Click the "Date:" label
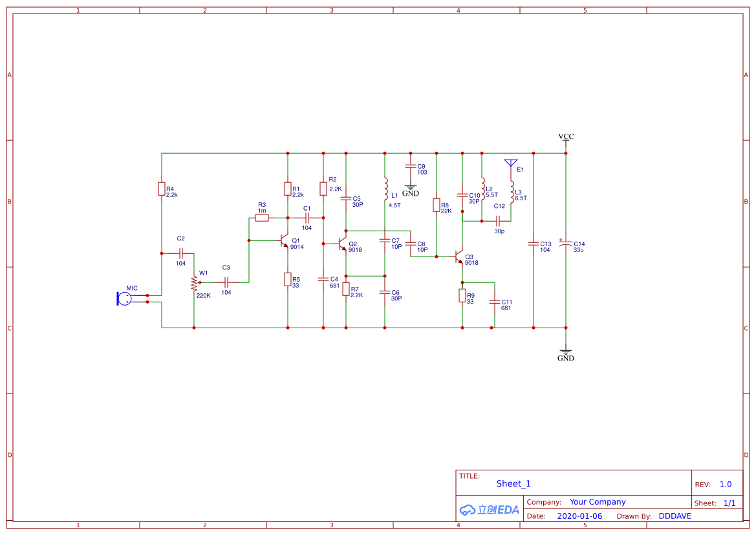Screen dimensions: 756x535 [535, 516]
